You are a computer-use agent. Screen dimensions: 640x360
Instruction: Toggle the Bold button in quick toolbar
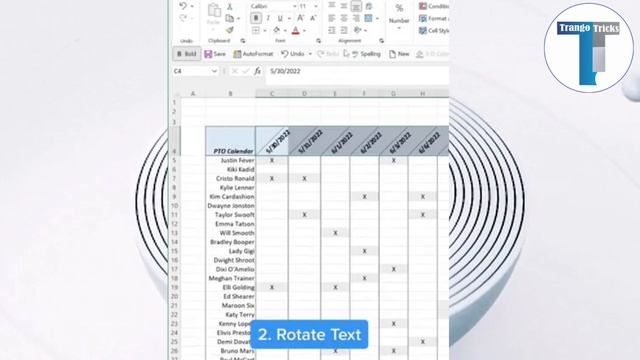[187, 54]
